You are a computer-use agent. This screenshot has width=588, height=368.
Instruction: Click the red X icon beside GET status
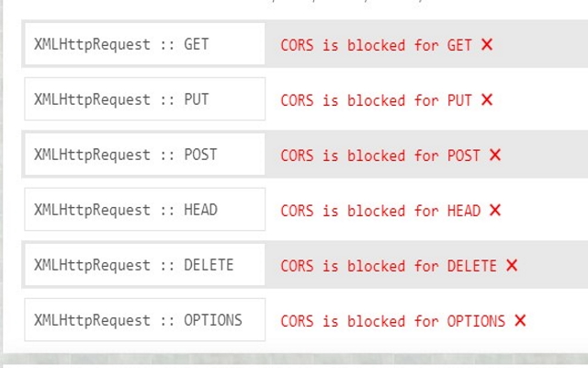(x=487, y=44)
